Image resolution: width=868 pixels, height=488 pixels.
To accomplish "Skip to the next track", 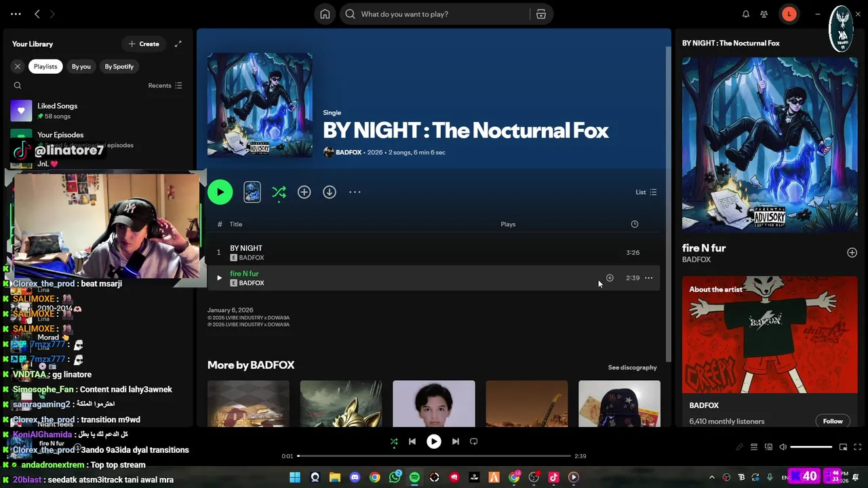I will click(455, 442).
